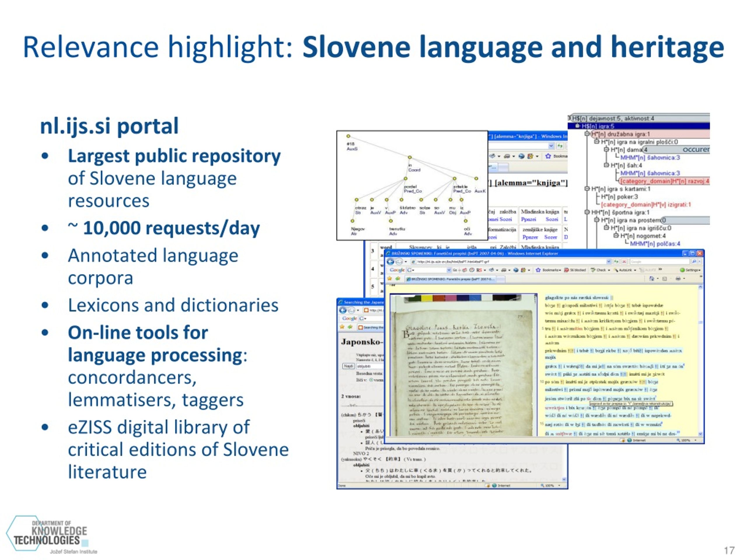Viewport: 747px width, 560px height.
Task: Open Google toolbar search box dropdown
Action: coord(449,270)
